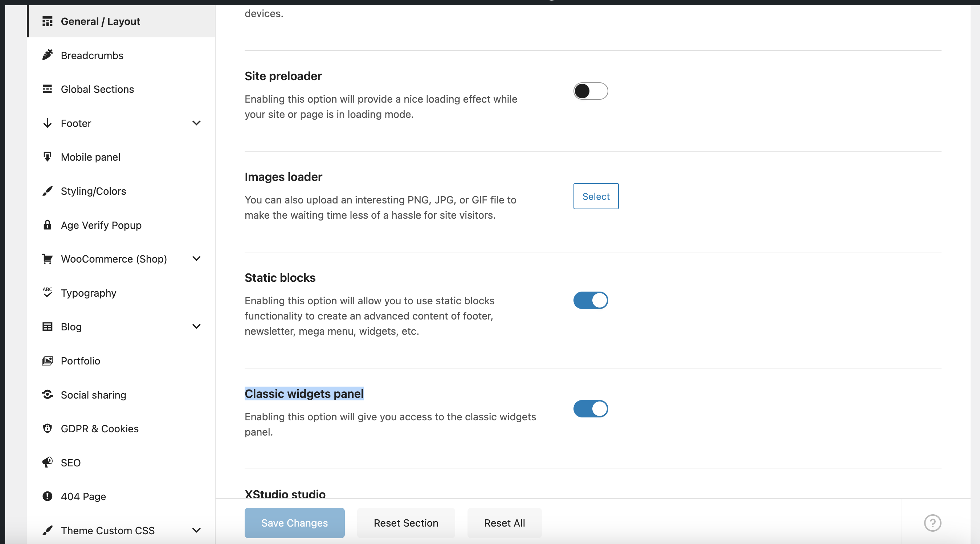Screen dimensions: 980x544
Task: Click the SEO megaphone icon
Action: [x=47, y=462]
